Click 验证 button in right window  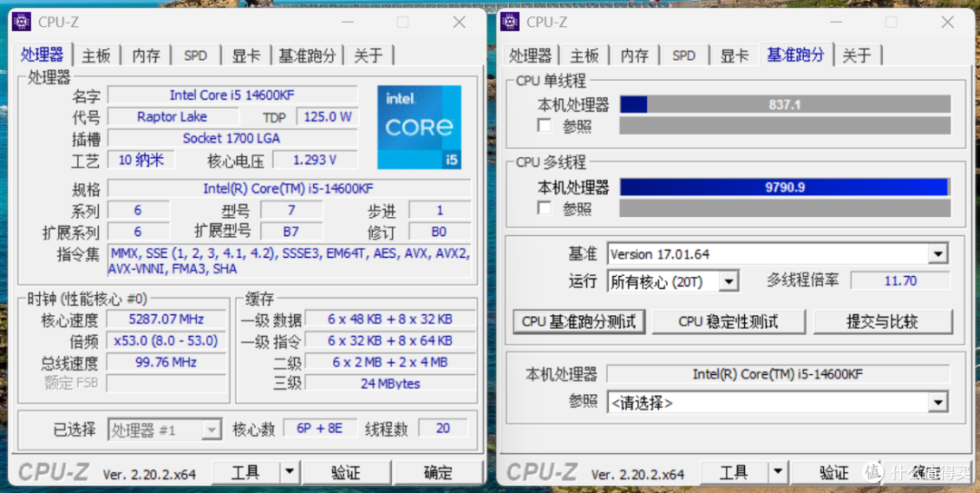[835, 472]
